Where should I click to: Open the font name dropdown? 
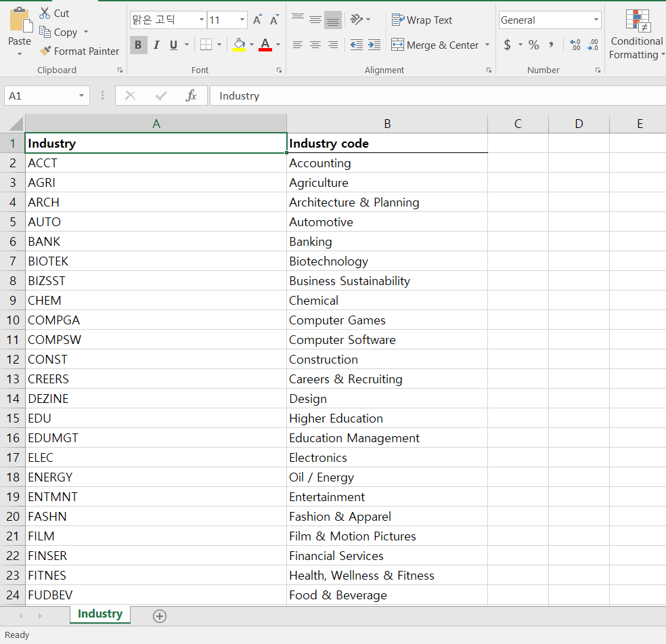pyautogui.click(x=202, y=20)
